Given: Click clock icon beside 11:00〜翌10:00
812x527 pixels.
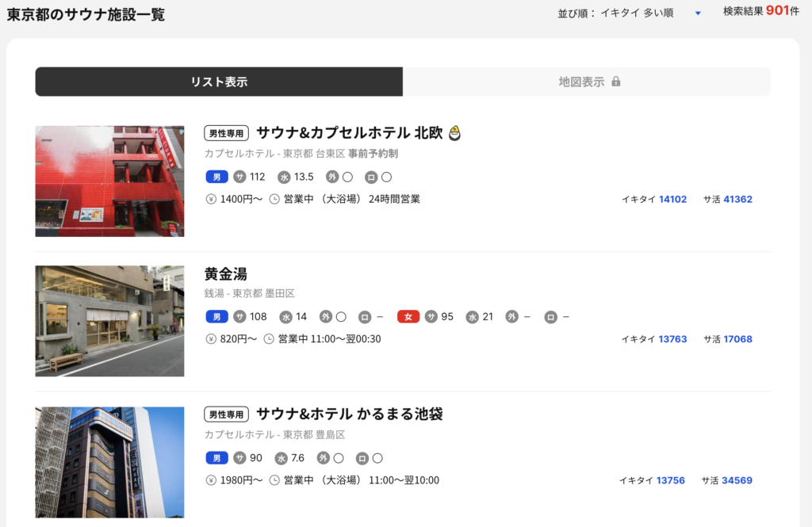Looking at the screenshot, I should tap(274, 480).
